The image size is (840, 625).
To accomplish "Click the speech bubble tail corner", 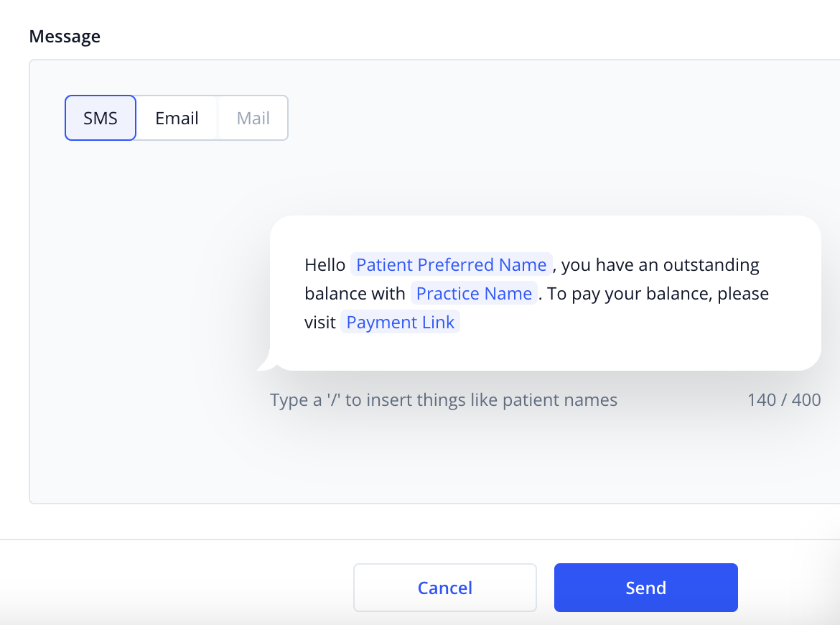I will coord(266,364).
